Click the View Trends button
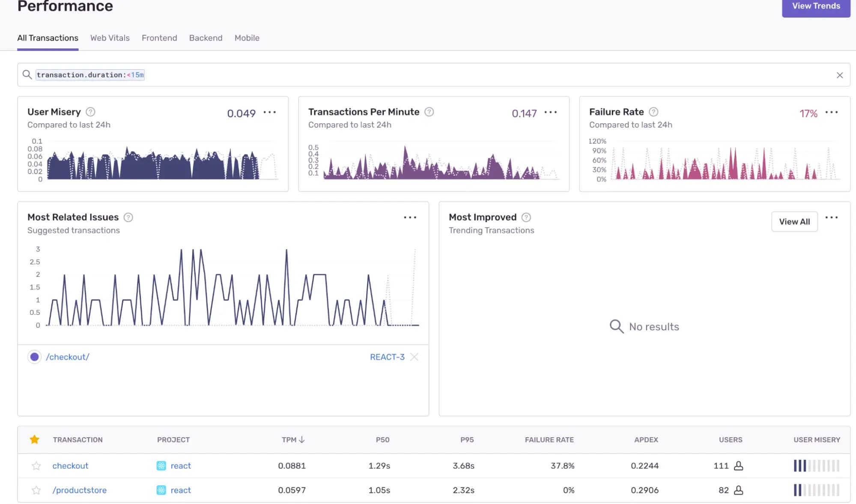The image size is (856, 504). click(816, 6)
